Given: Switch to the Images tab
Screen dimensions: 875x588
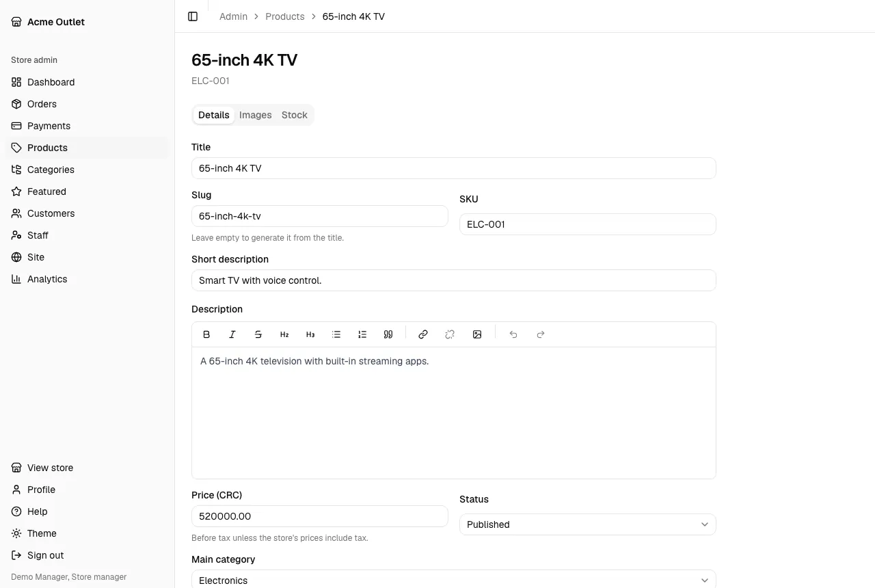Looking at the screenshot, I should [256, 115].
